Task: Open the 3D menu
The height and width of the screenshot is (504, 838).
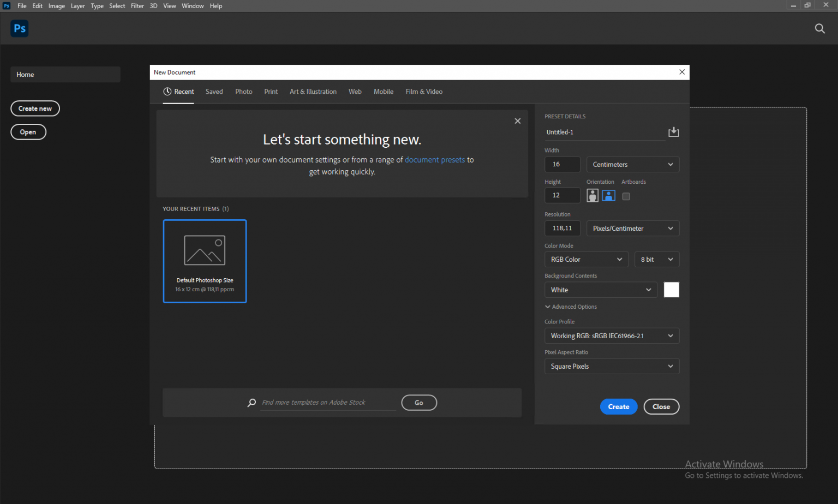Action: 154,6
